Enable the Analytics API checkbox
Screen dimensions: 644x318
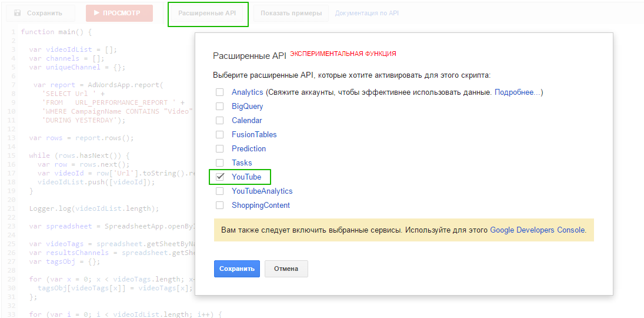(x=220, y=92)
